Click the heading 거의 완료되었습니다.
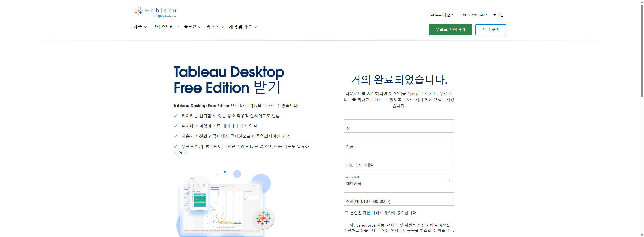The image size is (644, 237). point(399,80)
